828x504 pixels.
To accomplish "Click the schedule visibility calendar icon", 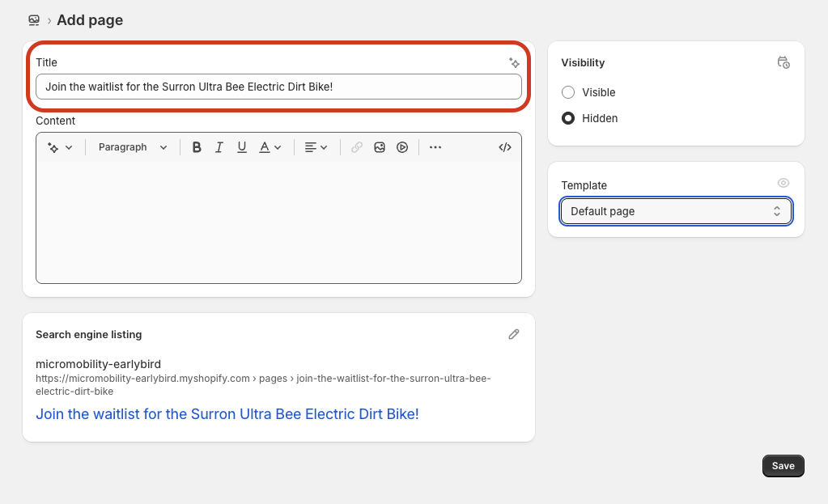I will point(783,63).
